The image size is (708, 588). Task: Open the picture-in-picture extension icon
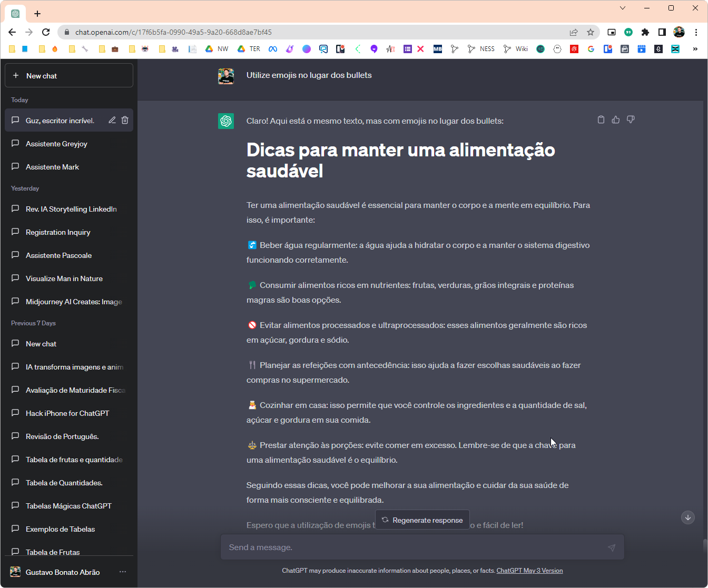612,32
